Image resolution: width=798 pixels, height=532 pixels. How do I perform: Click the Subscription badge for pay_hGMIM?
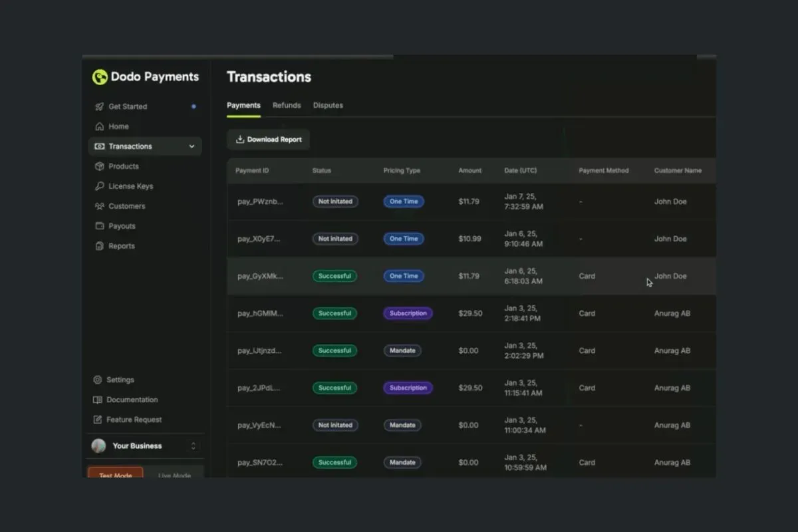(408, 313)
